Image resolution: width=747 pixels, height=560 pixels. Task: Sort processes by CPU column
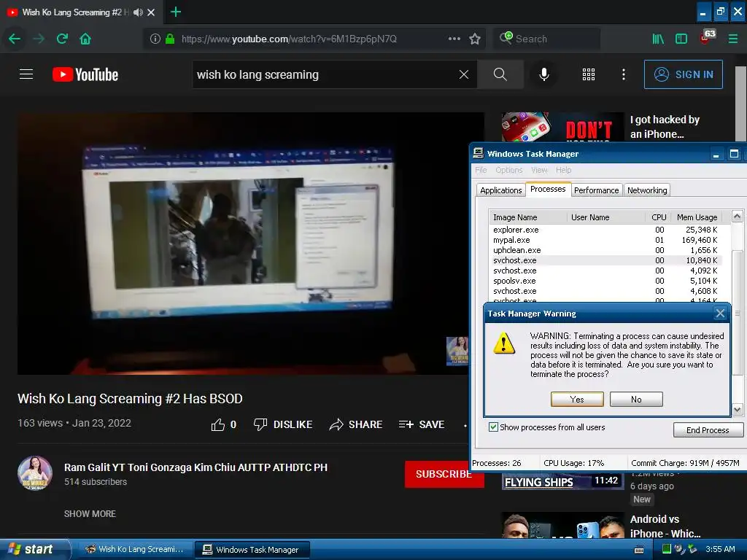(x=659, y=217)
